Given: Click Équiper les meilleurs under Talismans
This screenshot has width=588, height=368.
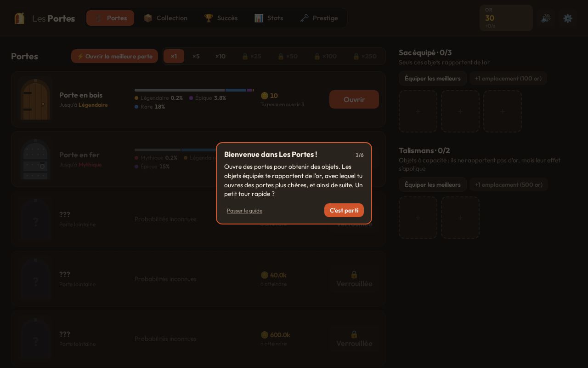Looking at the screenshot, I should click(433, 184).
